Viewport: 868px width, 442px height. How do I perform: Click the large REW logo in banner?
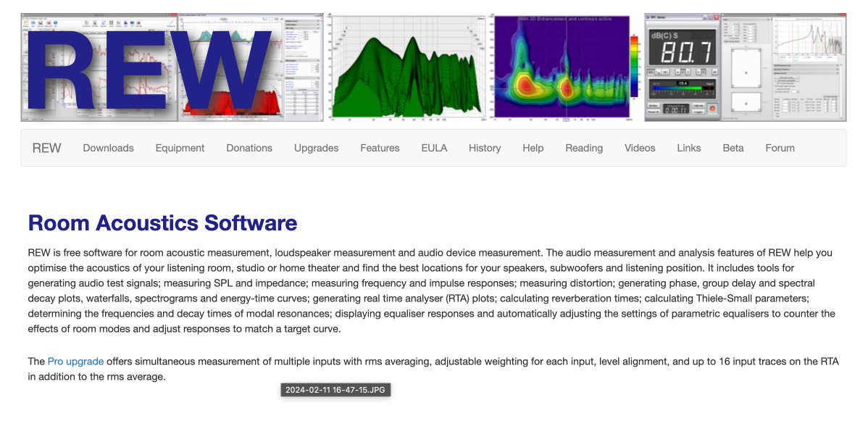(149, 70)
